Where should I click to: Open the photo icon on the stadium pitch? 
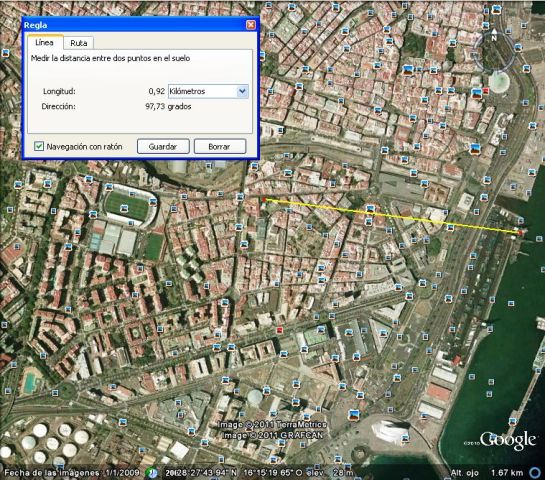pos(123,209)
